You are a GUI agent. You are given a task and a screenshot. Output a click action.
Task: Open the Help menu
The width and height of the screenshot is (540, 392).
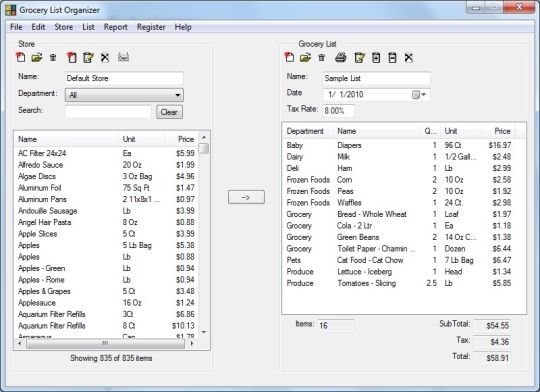(183, 27)
